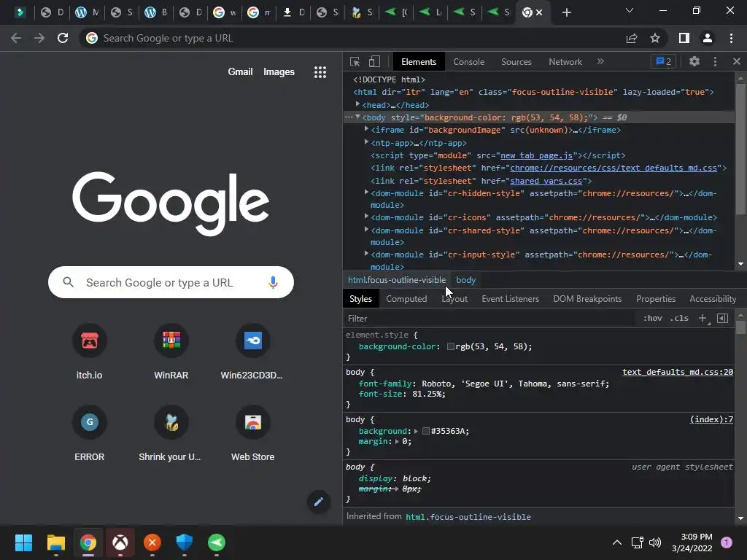Open the issues counter badge showing 2
This screenshot has height=560, width=747.
click(663, 61)
